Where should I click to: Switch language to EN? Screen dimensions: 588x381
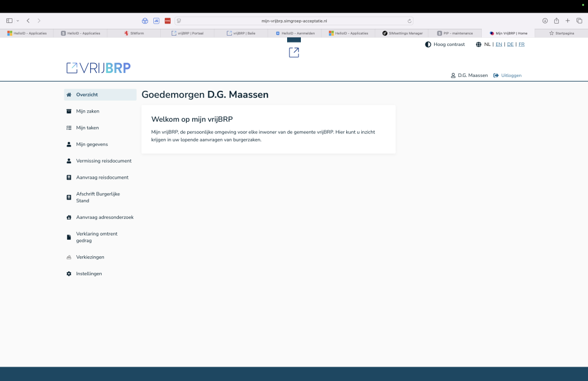498,44
